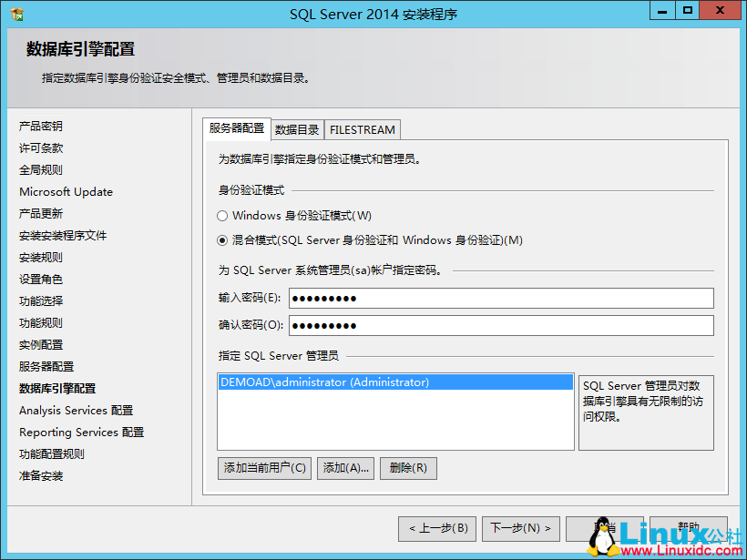Select Windows 身份验证模式 authentication

point(220,214)
